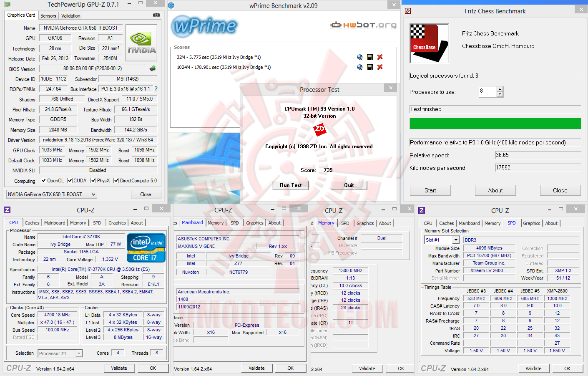Open the Mainboard tab in CPU-Z SPD window
This screenshot has width=588, height=376.
coord(469,223)
